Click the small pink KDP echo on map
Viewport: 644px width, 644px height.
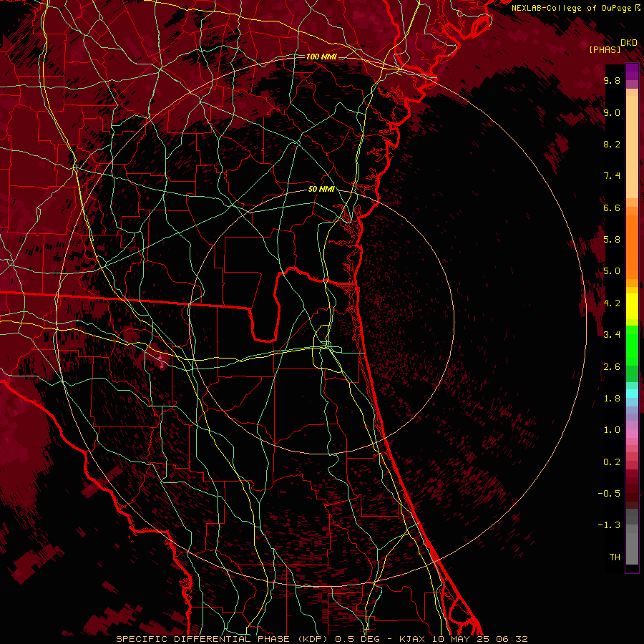[x=162, y=362]
